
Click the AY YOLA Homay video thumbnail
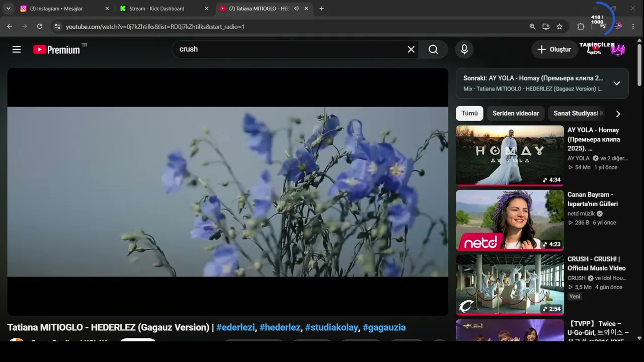tap(510, 156)
